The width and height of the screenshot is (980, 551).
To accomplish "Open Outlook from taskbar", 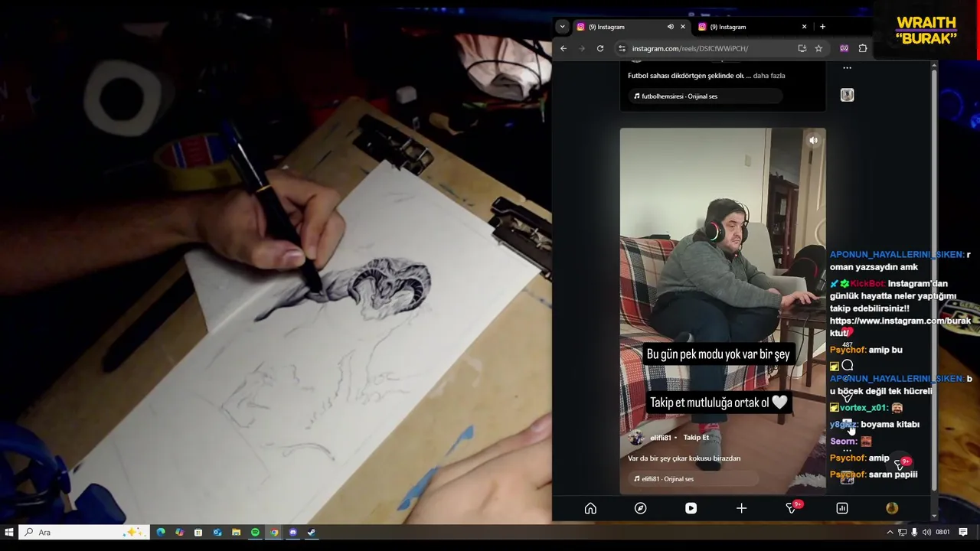I will tap(217, 532).
